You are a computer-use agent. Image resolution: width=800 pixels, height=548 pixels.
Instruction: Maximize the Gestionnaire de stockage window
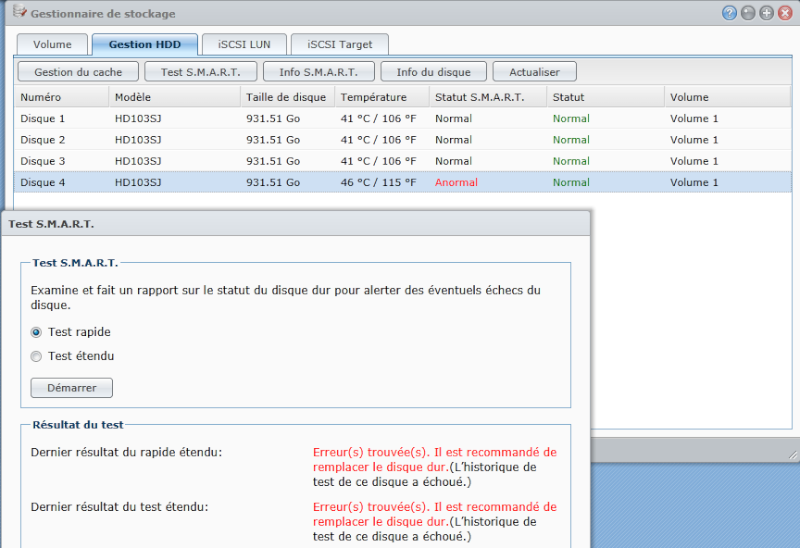click(x=766, y=13)
